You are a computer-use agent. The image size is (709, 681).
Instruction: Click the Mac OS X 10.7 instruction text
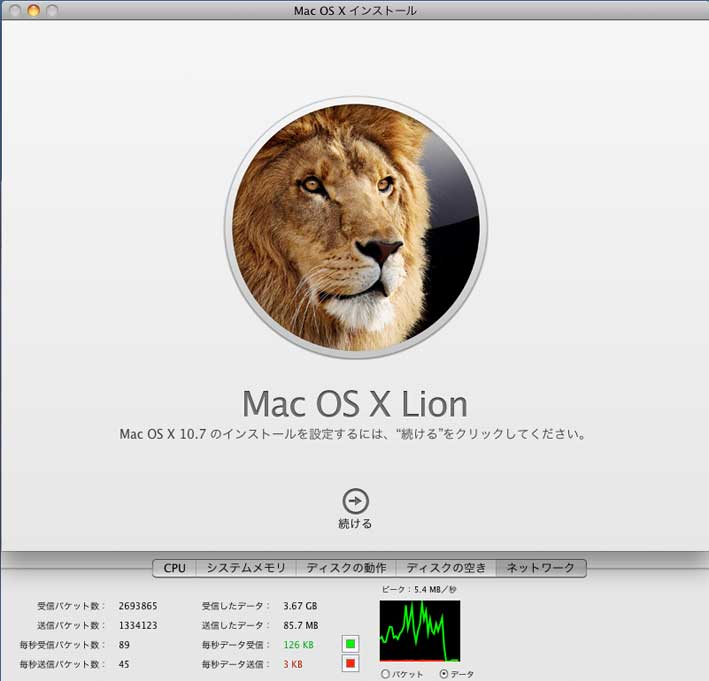click(x=353, y=434)
